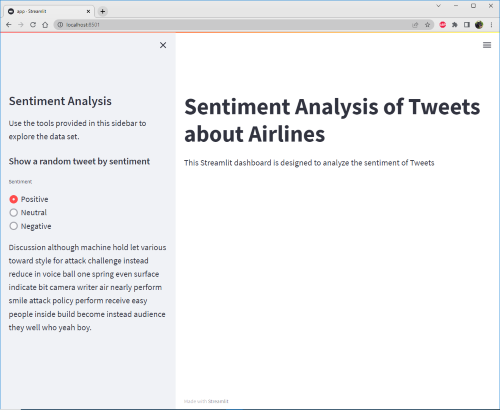Image resolution: width=500 pixels, height=410 pixels.
Task: Open the profile avatar menu
Action: [479, 25]
